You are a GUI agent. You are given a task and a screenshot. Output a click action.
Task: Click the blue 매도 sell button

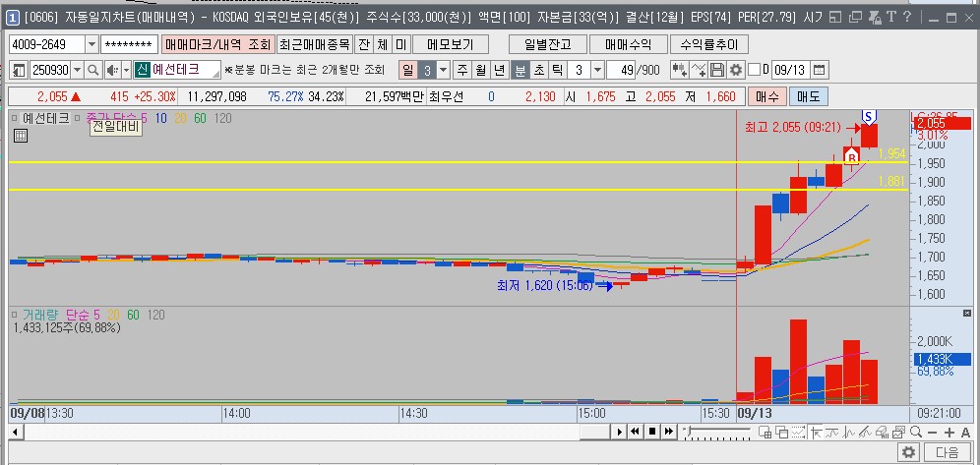pos(808,96)
